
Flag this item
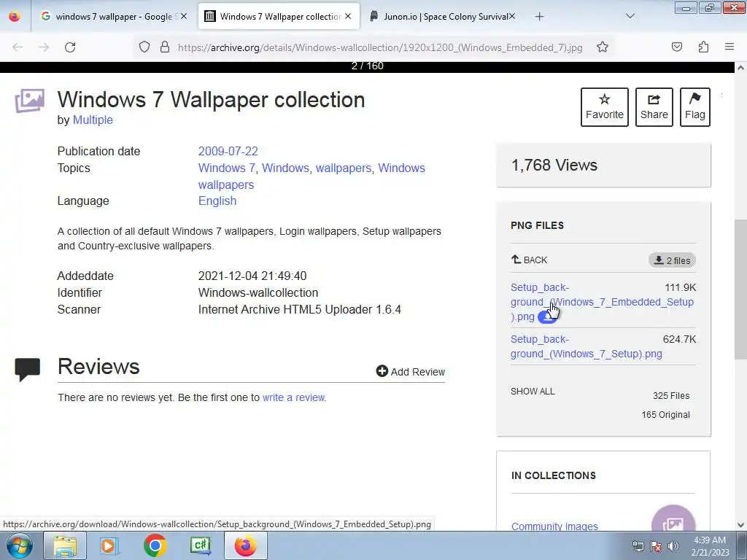[x=694, y=107]
